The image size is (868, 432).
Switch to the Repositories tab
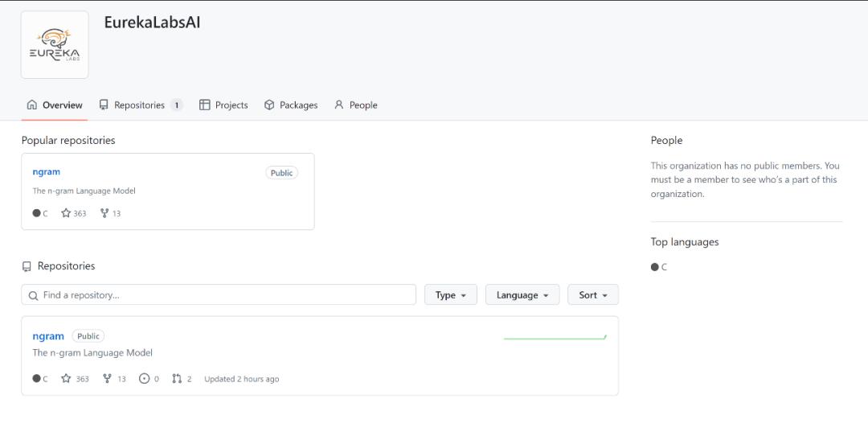[x=140, y=105]
